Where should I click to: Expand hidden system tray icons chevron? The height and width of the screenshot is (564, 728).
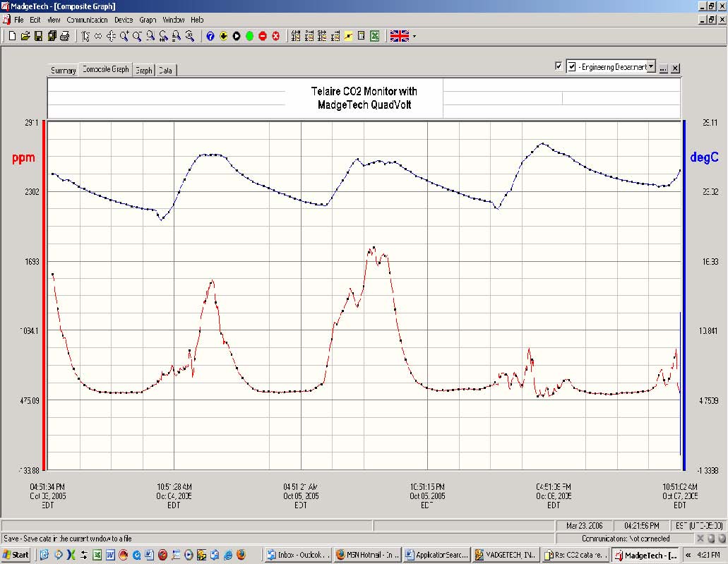coord(688,555)
